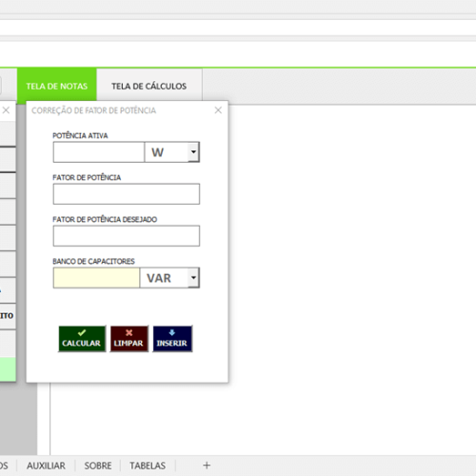This screenshot has height=476, width=476.
Task: Open the W unit dropdown for Potência Ativa
Action: pyautogui.click(x=193, y=152)
